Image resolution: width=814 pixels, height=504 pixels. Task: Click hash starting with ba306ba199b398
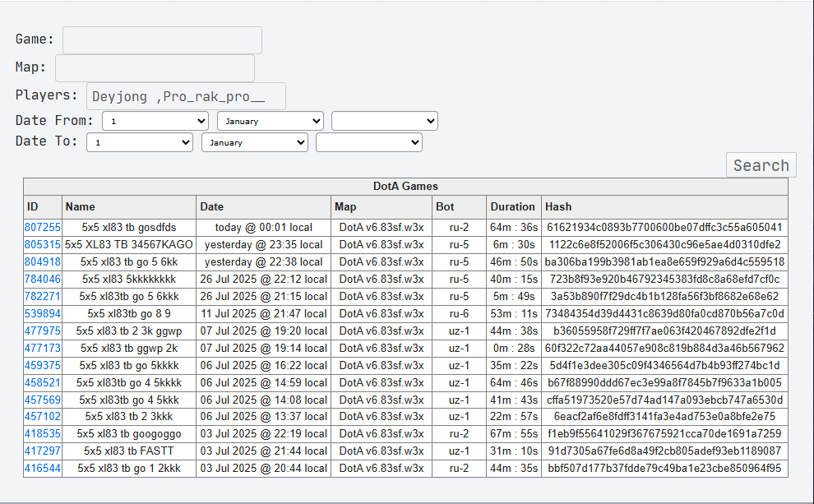click(664, 261)
